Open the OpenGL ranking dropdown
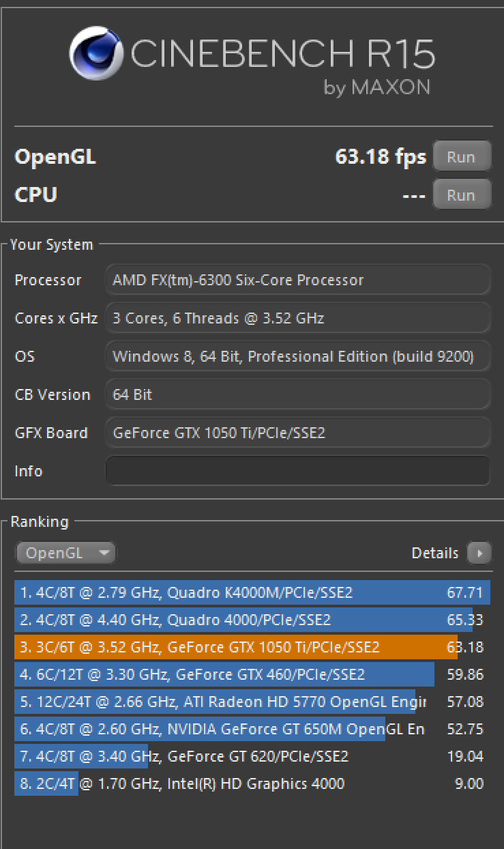Viewport: 504px width, 849px height. [65, 553]
